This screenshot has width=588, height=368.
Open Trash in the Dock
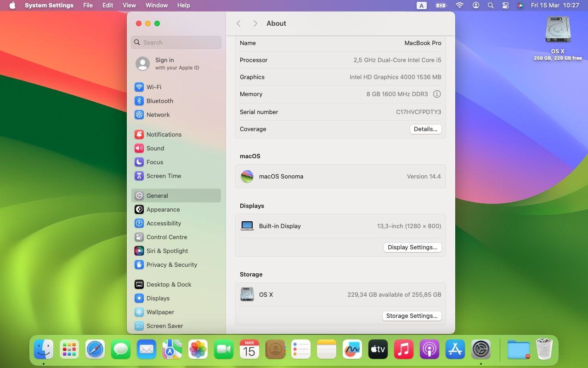pos(544,350)
